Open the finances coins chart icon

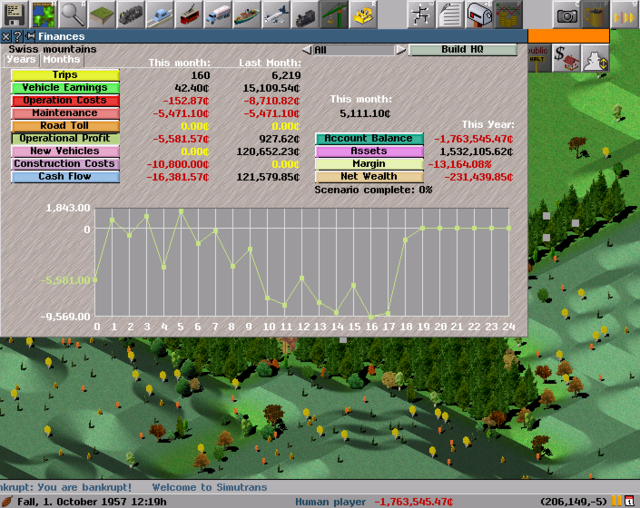tap(507, 14)
